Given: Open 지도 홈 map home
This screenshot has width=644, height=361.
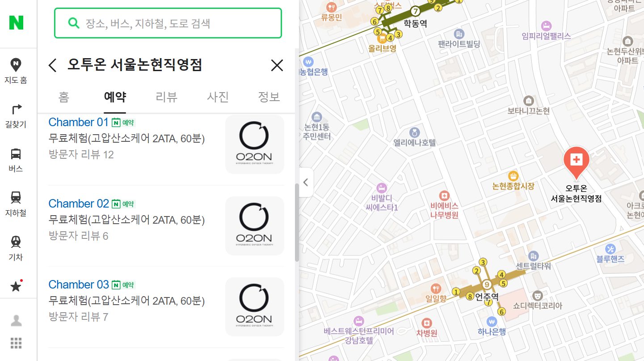Looking at the screenshot, I should point(16,72).
